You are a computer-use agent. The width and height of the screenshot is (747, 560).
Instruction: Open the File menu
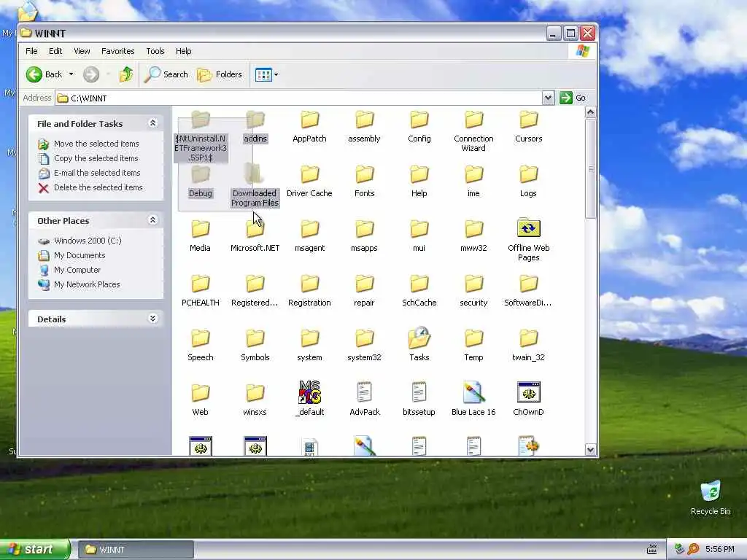(31, 51)
